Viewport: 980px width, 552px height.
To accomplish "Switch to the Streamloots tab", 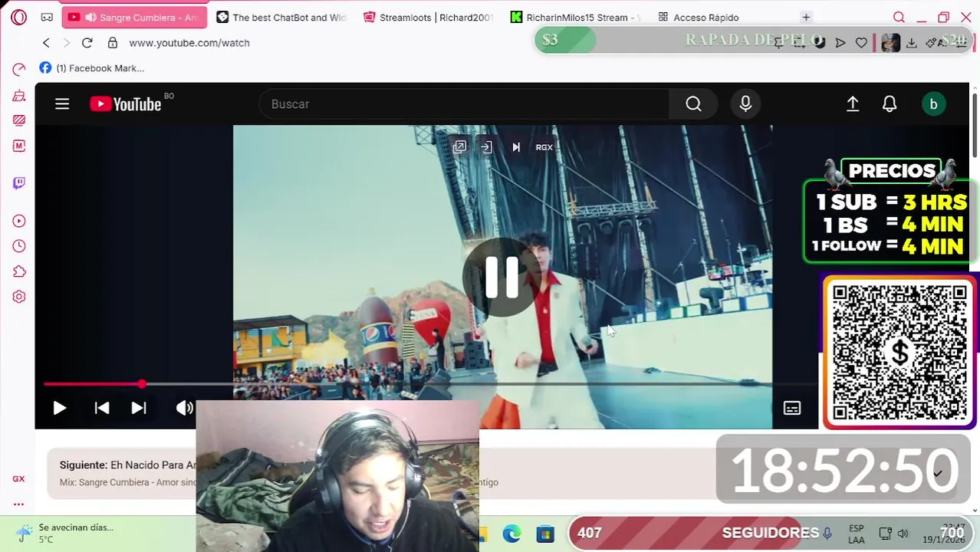I will point(428,17).
